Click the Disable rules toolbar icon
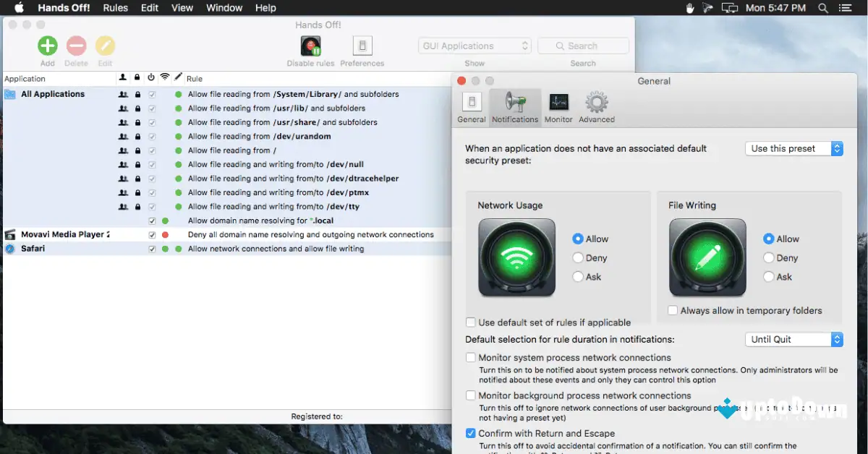 coord(310,46)
